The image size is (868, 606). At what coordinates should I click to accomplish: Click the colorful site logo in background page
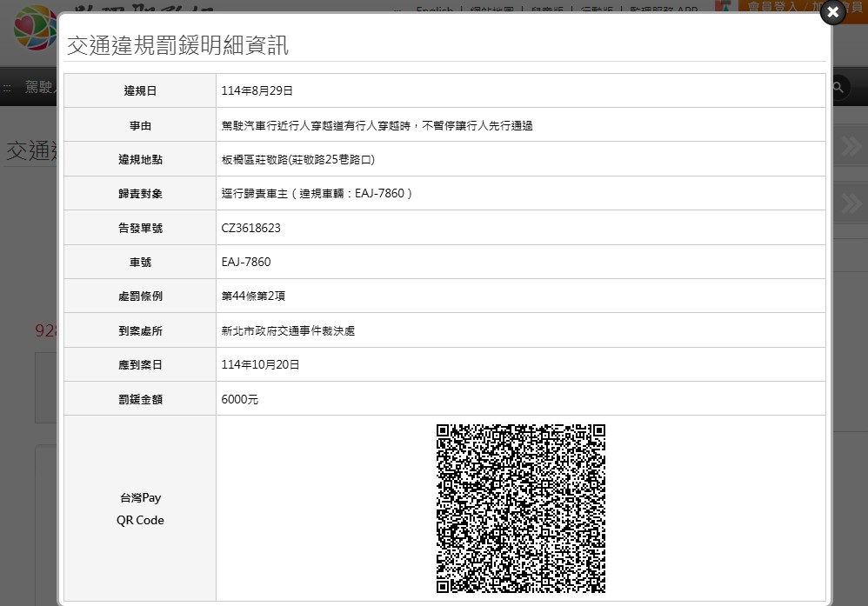[35, 28]
